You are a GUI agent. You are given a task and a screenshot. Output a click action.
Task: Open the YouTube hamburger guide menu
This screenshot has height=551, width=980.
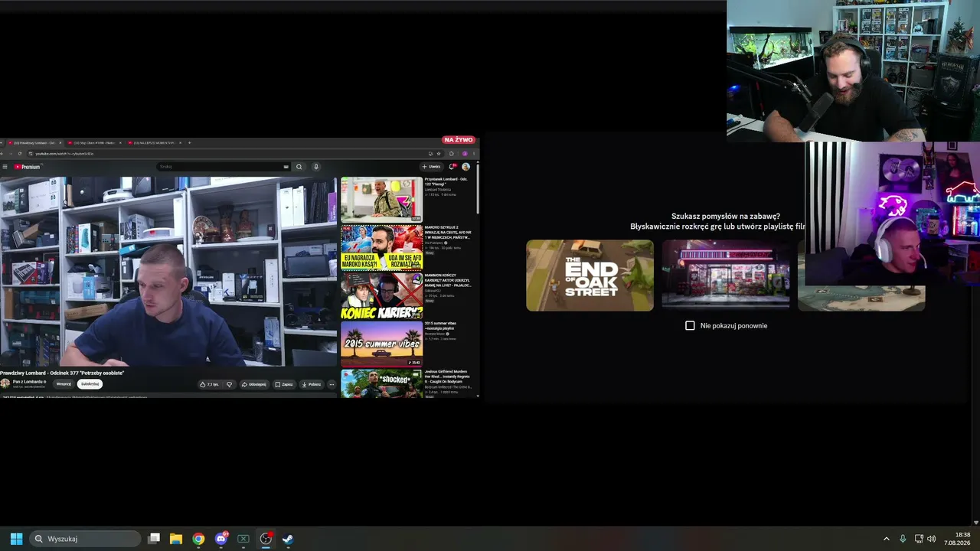(x=5, y=167)
